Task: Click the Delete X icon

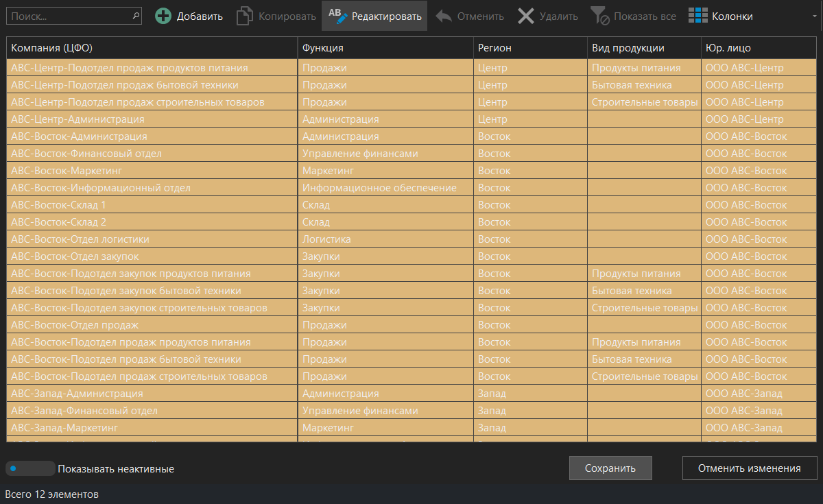Action: [526, 16]
